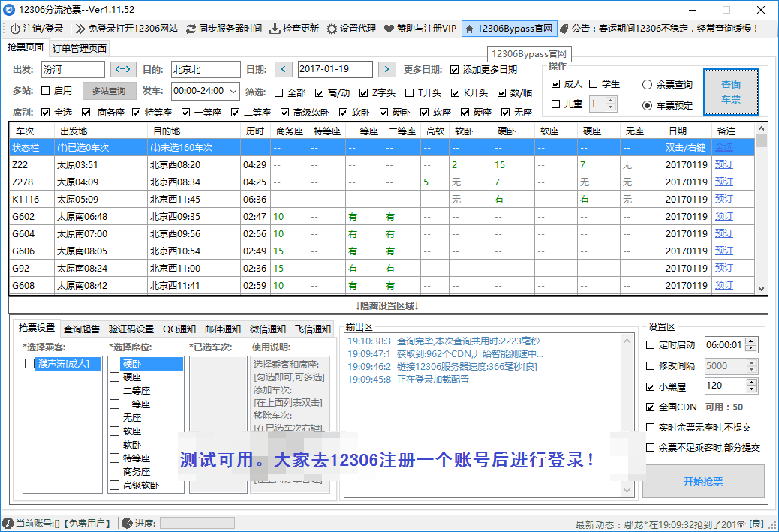Click the 多站查询 button
779x532 pixels.
(x=109, y=91)
